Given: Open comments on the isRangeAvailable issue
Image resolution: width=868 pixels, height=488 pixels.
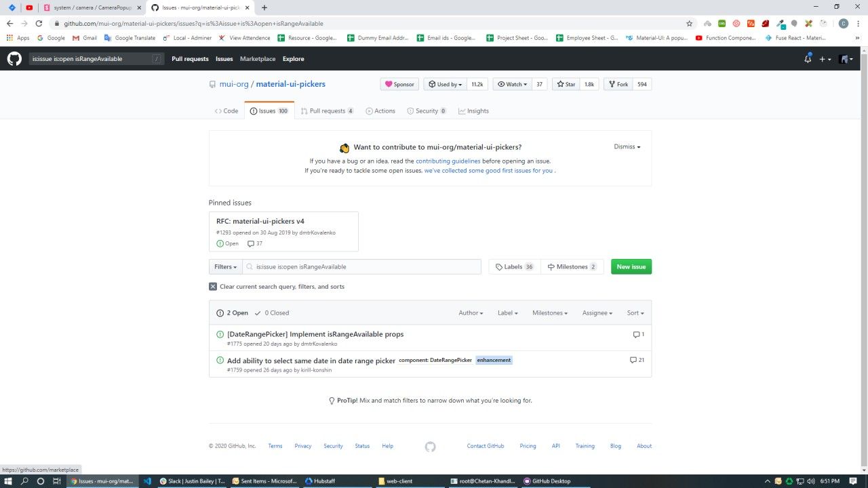Looking at the screenshot, I should [638, 334].
